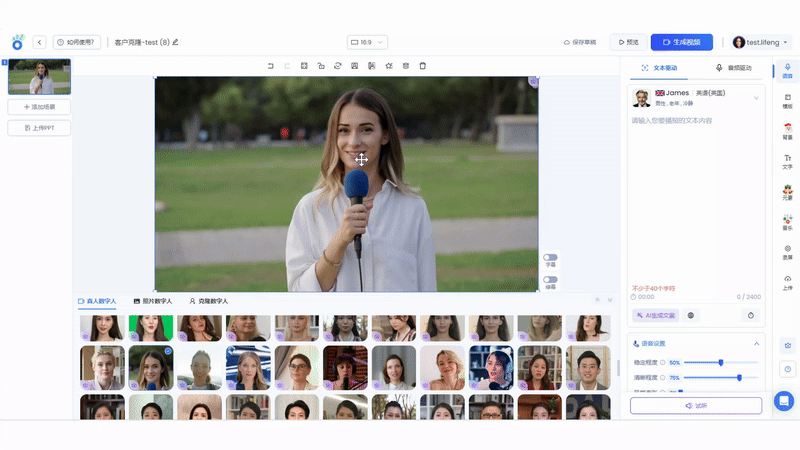Open the 背景 (background) sidebar panel
The image size is (800, 450).
[x=787, y=129]
